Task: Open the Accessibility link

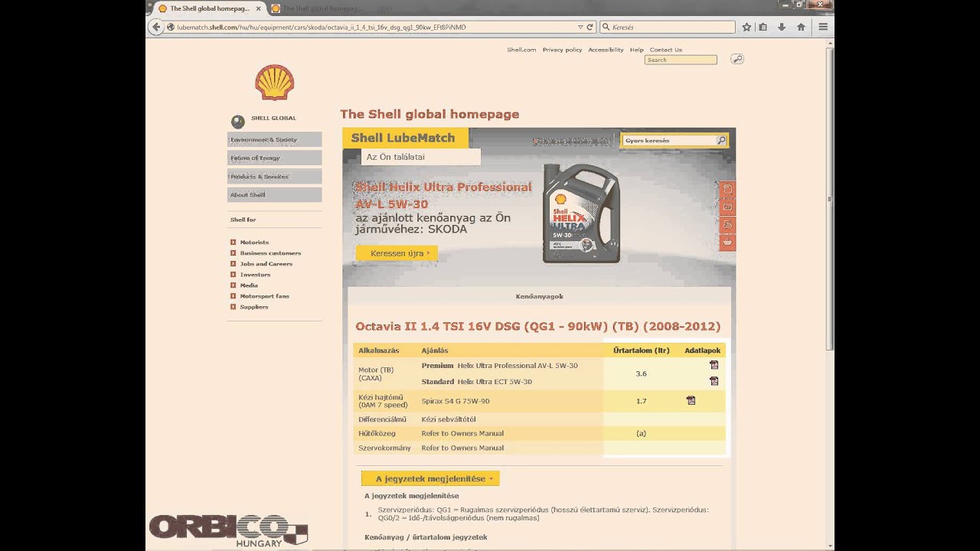Action: tap(606, 50)
